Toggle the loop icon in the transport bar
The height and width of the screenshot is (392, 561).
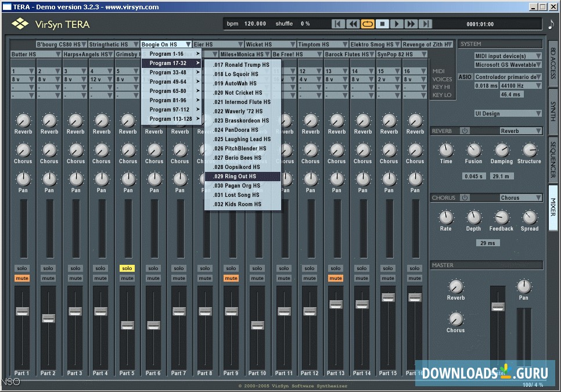click(x=368, y=24)
